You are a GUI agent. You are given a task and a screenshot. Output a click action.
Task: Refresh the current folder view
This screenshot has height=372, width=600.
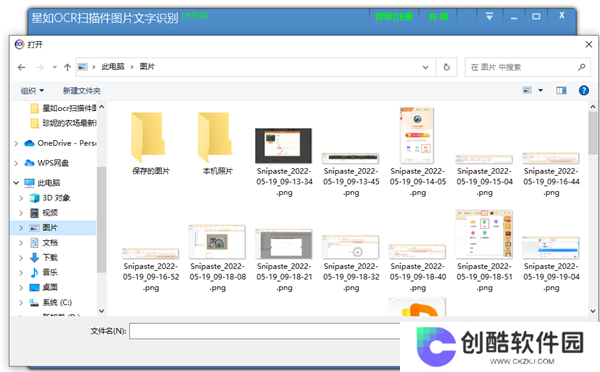click(446, 67)
